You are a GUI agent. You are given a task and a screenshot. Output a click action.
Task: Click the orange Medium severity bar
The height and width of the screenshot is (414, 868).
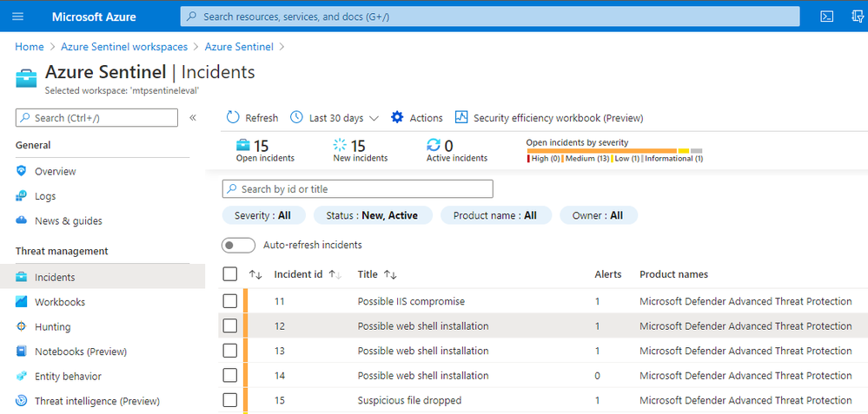pos(602,151)
